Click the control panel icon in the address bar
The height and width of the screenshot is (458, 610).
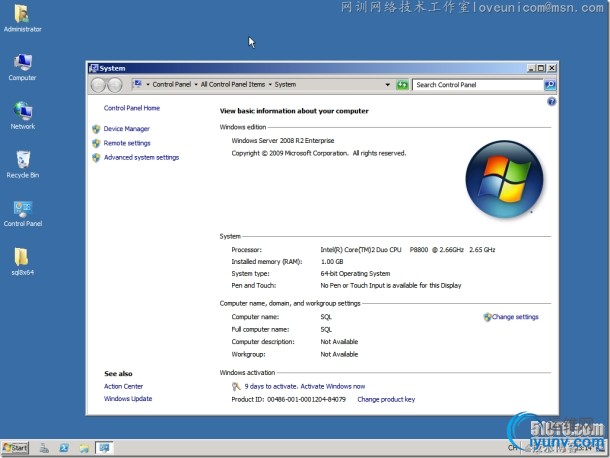[x=137, y=84]
